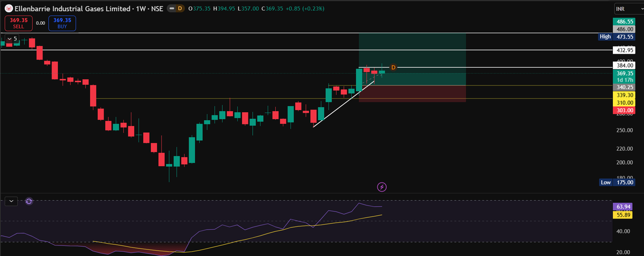Open symbol search via Ellenbarrie Industrial Gases Limited title
Screen dimensions: 644x256
click(72, 9)
